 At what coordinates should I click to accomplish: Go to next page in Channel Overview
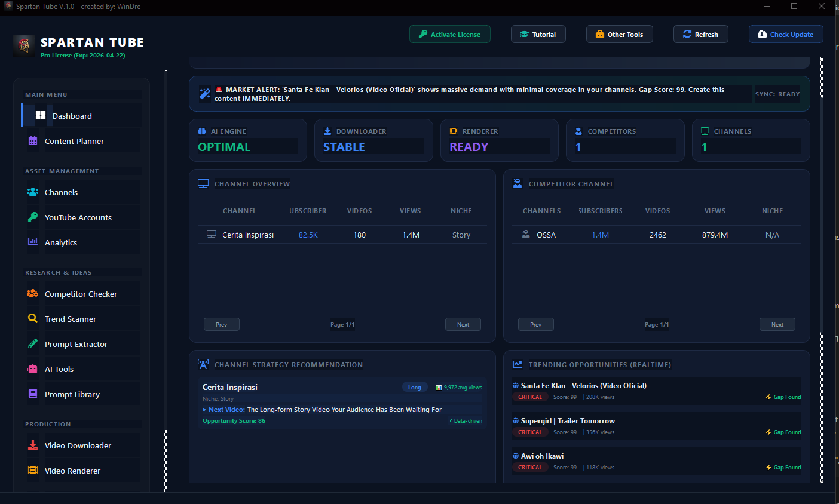[463, 324]
